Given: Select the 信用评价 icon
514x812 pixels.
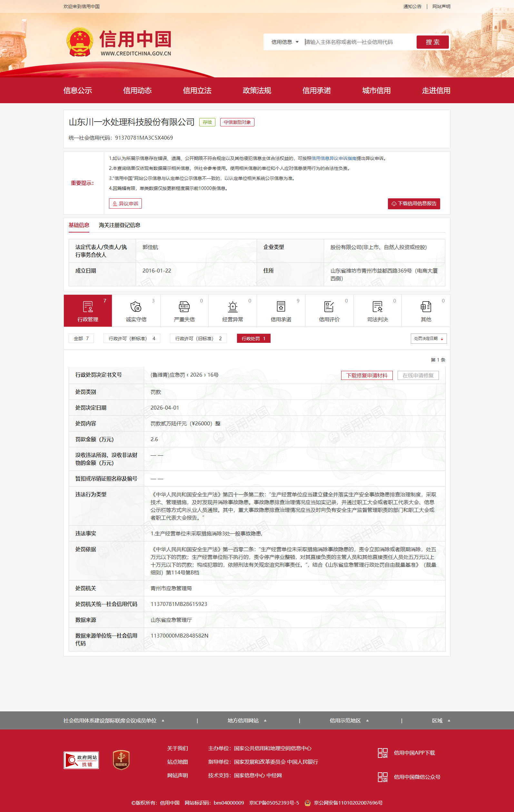Looking at the screenshot, I should point(329,307).
